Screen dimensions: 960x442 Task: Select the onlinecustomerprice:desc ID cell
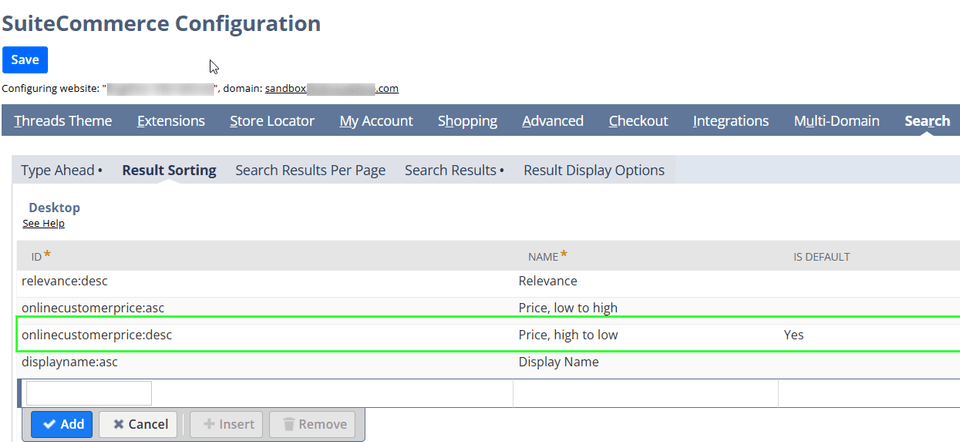pos(265,335)
